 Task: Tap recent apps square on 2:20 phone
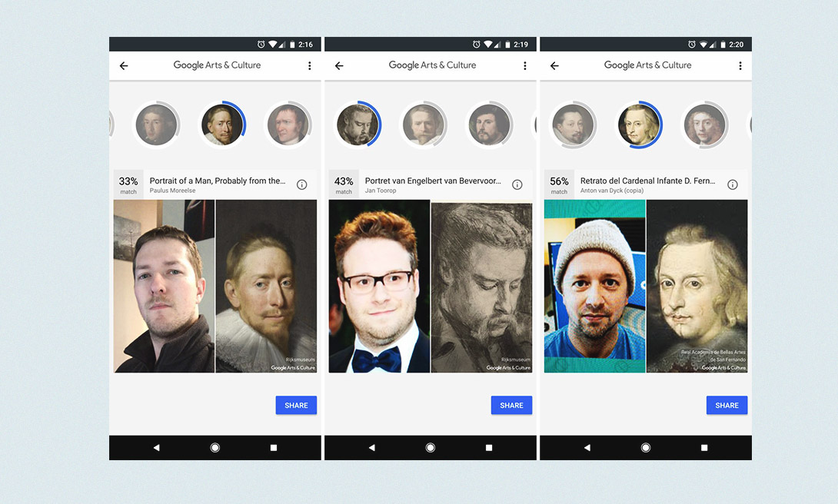704,447
